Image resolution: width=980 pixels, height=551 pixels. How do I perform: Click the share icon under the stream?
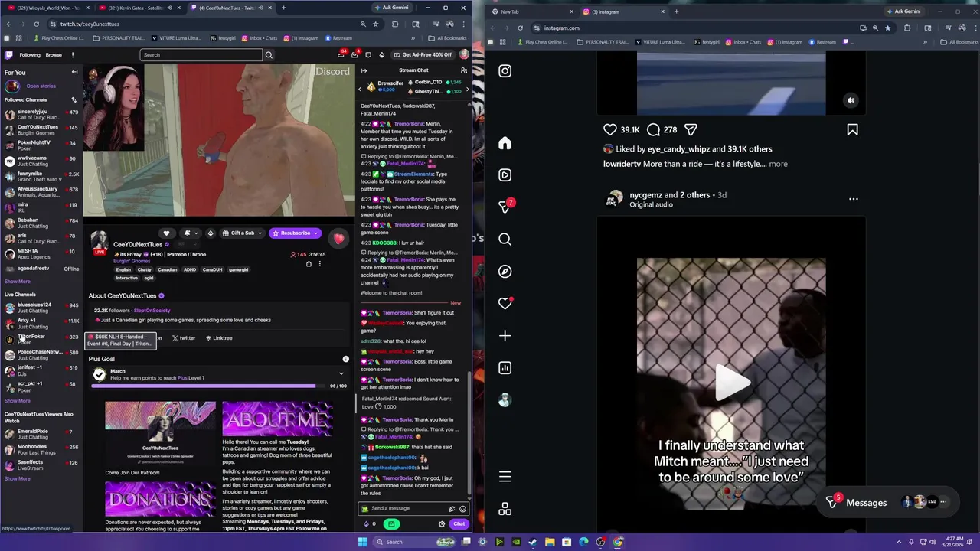309,264
